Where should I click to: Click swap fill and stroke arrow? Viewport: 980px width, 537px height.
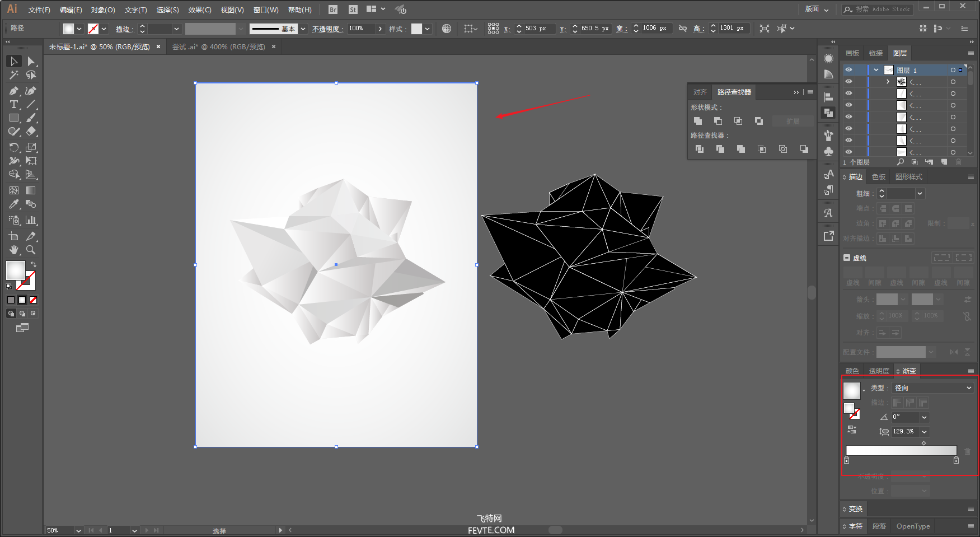34,264
